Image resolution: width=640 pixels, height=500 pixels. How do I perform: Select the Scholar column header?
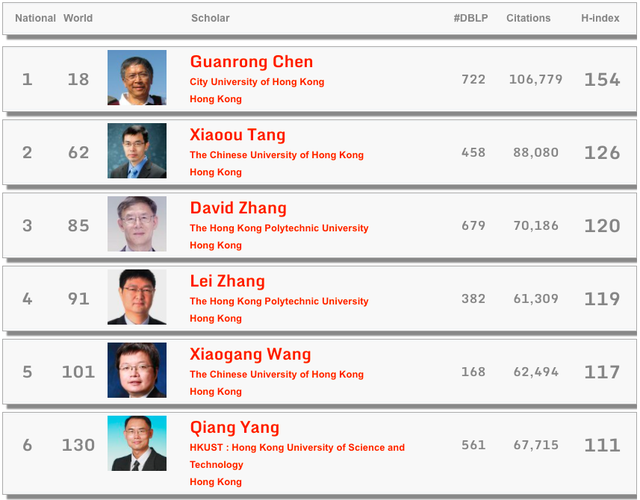[210, 18]
